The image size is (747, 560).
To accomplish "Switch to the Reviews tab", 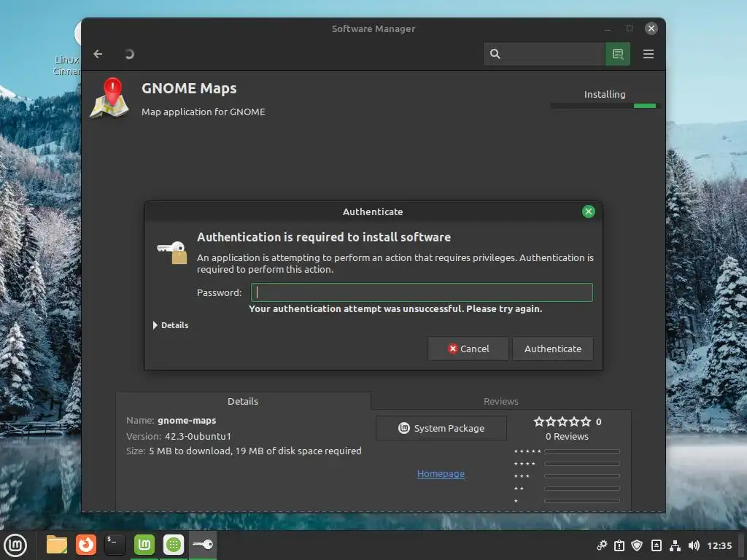I will point(500,401).
